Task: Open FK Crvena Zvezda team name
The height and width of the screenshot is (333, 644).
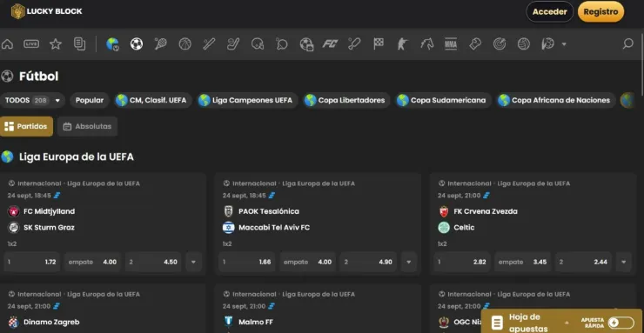Action: click(486, 211)
